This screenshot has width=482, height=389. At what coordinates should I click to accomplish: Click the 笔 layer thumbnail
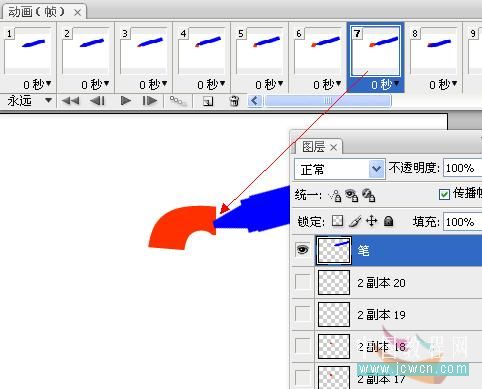tap(334, 250)
